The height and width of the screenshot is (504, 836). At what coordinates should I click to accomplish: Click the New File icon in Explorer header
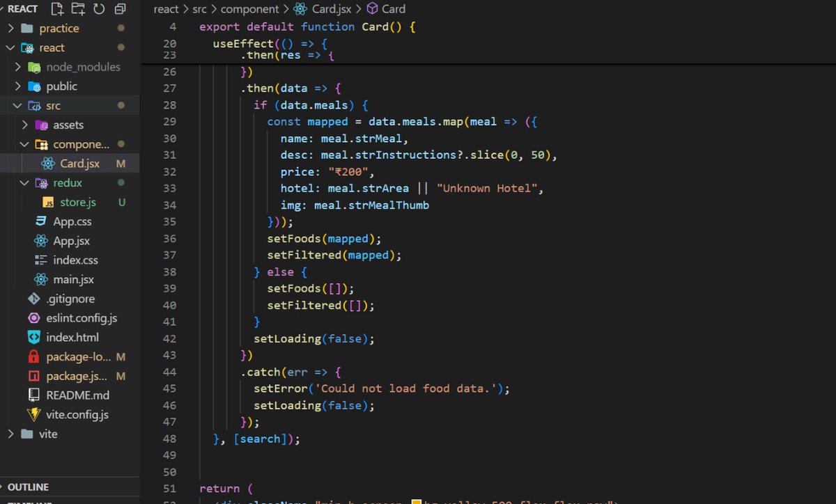pyautogui.click(x=57, y=9)
